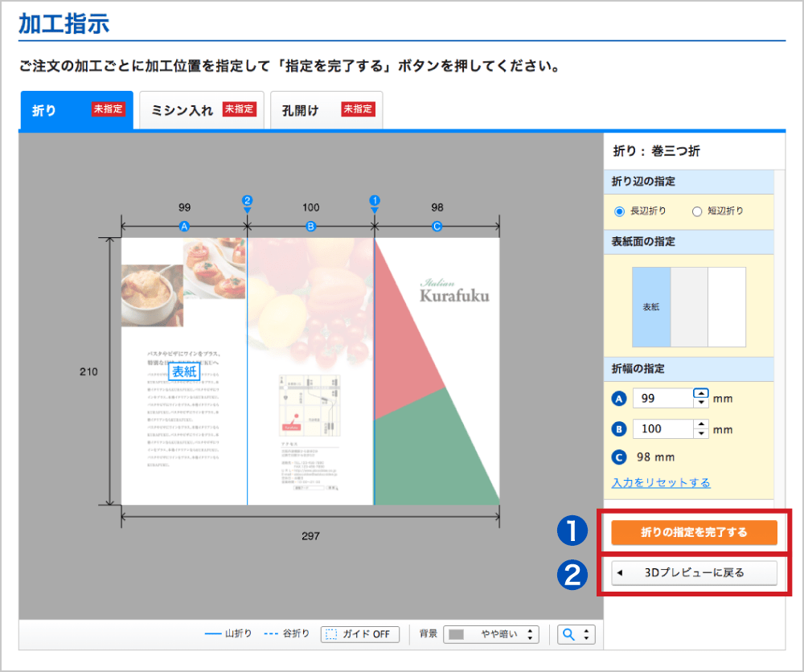Select the 長辺折り radio button
This screenshot has height=672, width=804.
point(620,211)
